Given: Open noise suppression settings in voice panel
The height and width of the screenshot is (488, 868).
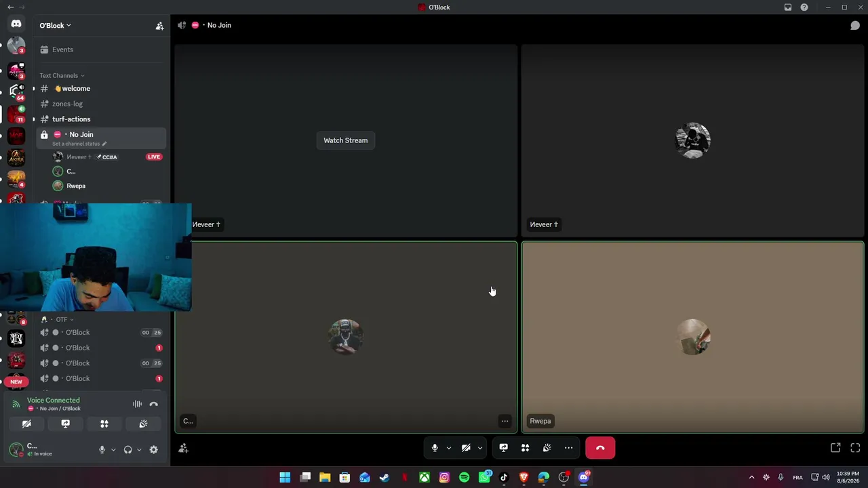Looking at the screenshot, I should point(137,404).
